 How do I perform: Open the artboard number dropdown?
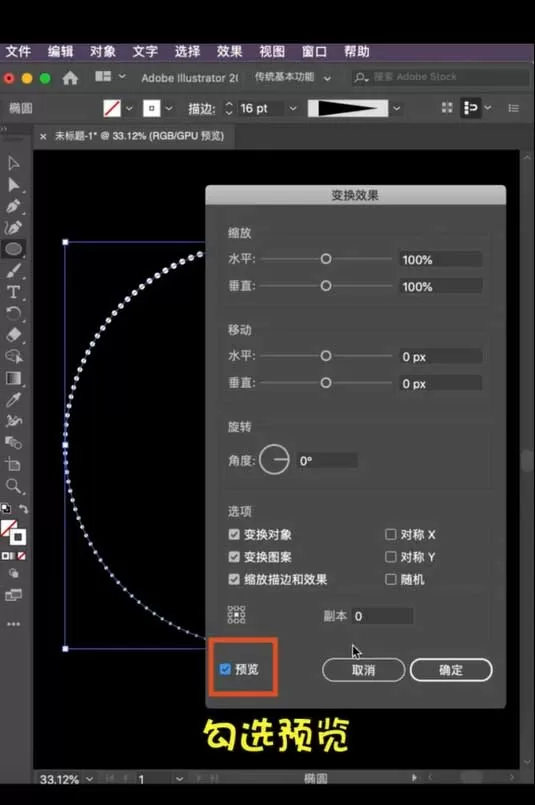point(179,779)
